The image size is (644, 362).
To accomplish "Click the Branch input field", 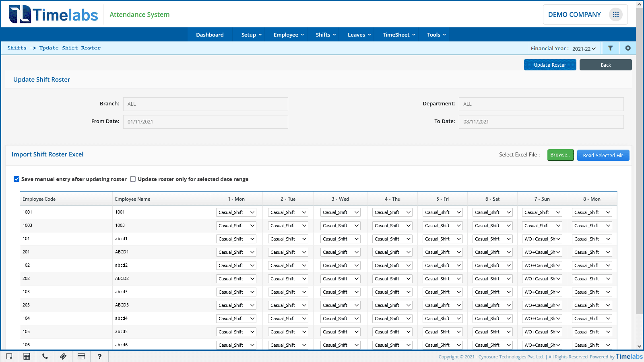I will (x=206, y=104).
